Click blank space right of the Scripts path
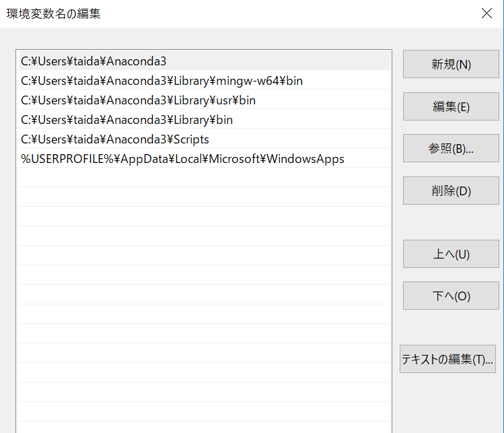This screenshot has width=504, height=433. click(x=303, y=139)
